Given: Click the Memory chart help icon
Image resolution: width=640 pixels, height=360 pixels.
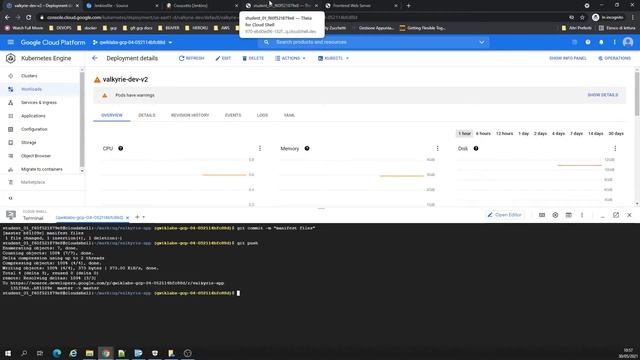Looking at the screenshot, I should 307,149.
